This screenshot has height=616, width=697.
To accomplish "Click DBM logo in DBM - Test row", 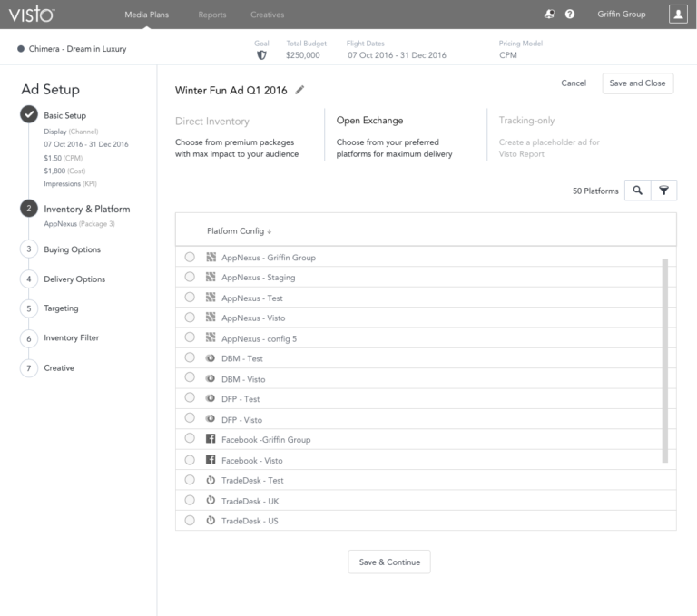I will point(211,357).
